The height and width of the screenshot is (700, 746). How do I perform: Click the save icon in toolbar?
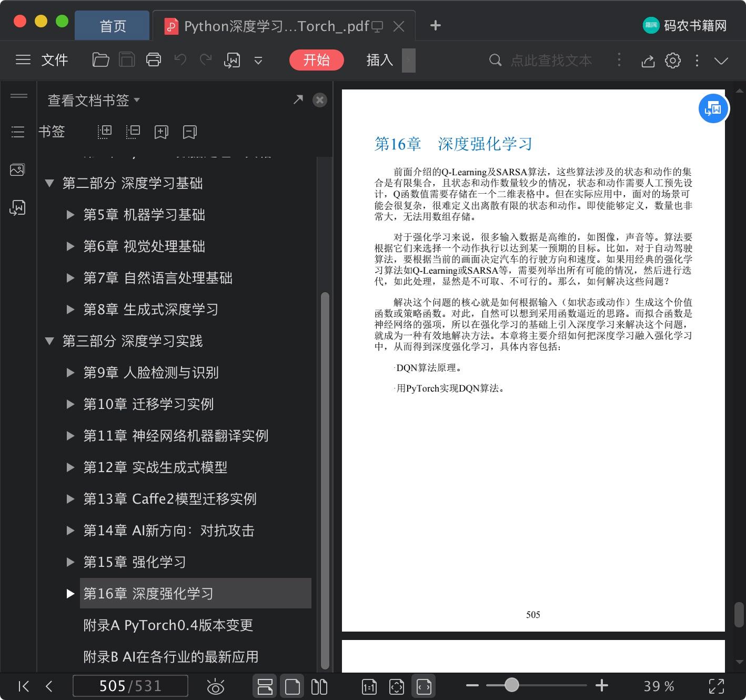[127, 60]
